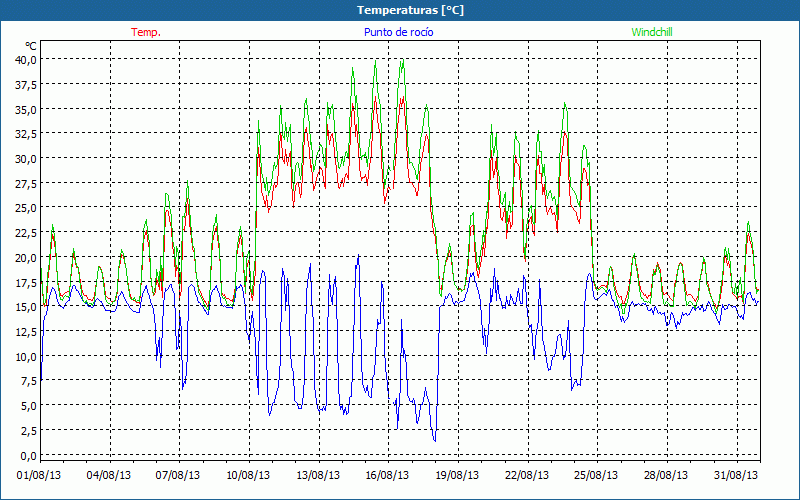Click the 2,5 y-axis value

click(x=29, y=431)
